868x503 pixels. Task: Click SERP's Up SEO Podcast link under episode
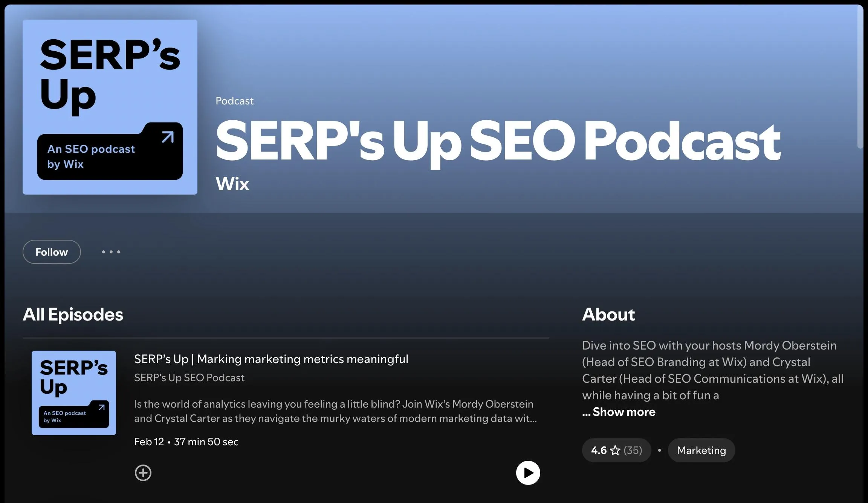pos(189,378)
